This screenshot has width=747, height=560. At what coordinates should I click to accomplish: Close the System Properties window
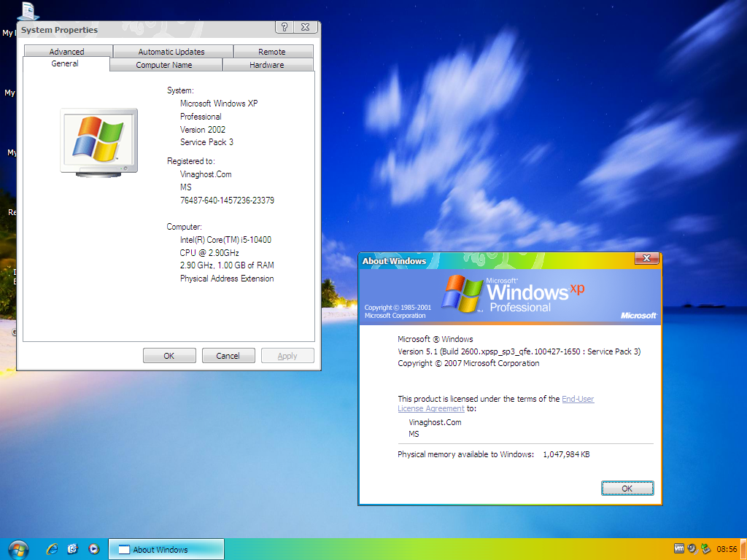(x=306, y=27)
